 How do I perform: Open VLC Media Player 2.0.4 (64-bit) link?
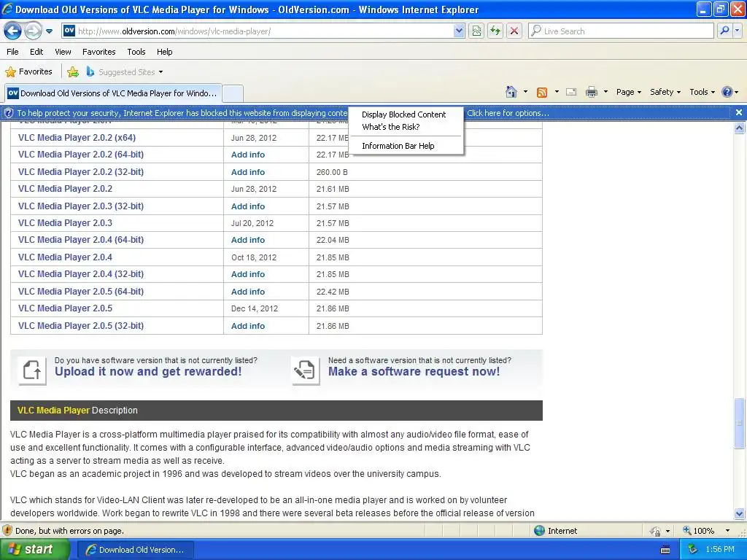tap(81, 239)
